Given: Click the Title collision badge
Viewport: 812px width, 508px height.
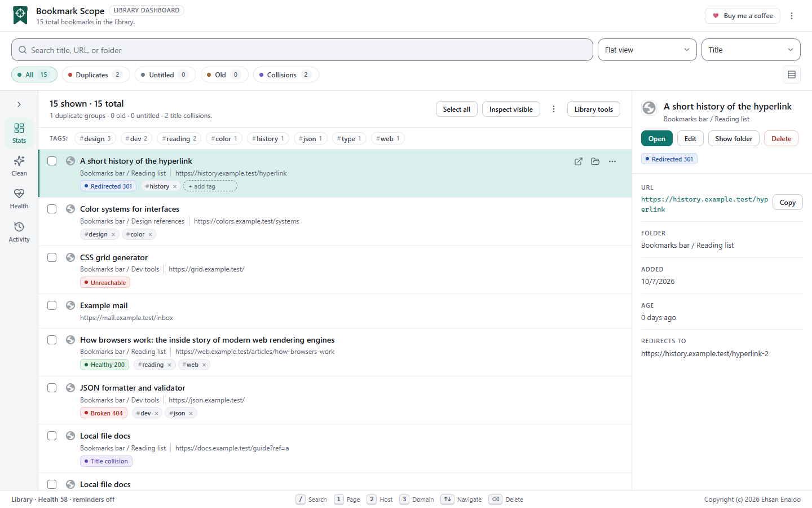Looking at the screenshot, I should tap(106, 461).
